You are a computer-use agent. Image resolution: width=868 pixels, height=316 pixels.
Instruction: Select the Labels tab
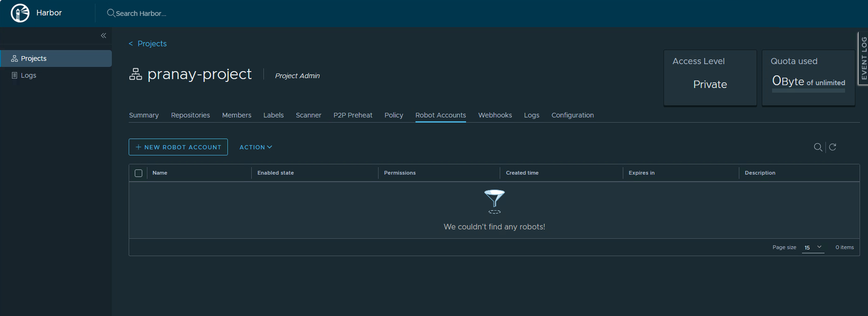click(273, 115)
